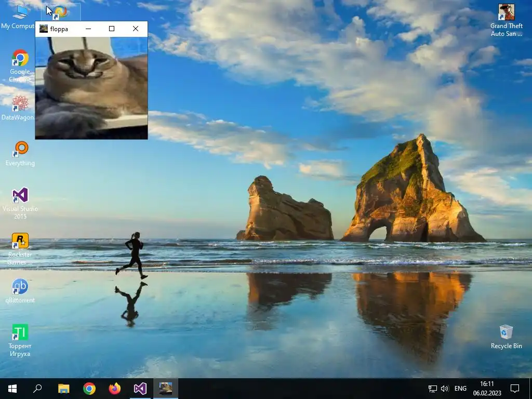
Task: Minimize the floppa window
Action: [88, 29]
